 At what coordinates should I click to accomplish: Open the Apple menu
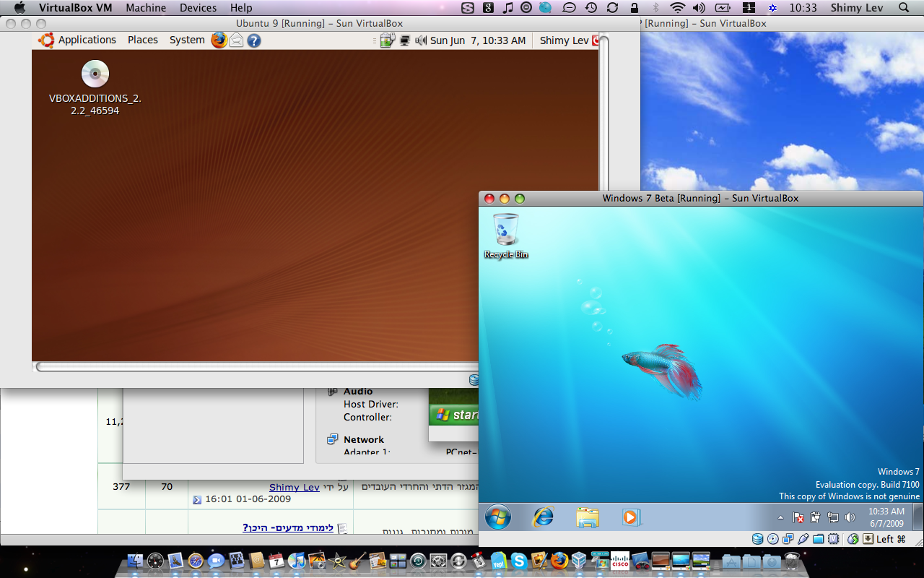pyautogui.click(x=19, y=8)
